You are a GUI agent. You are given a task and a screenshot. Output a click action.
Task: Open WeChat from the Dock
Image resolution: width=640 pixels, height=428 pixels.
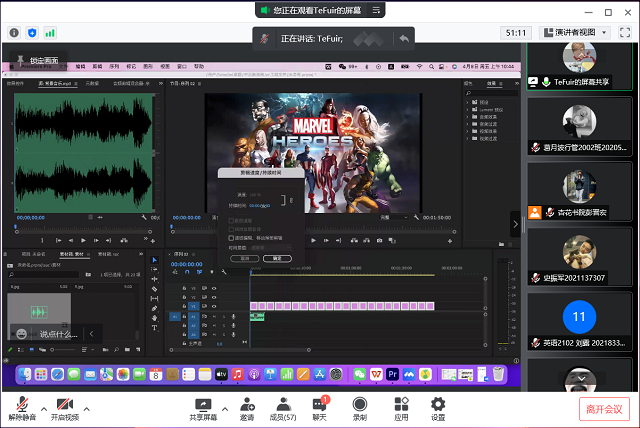pyautogui.click(x=360, y=374)
